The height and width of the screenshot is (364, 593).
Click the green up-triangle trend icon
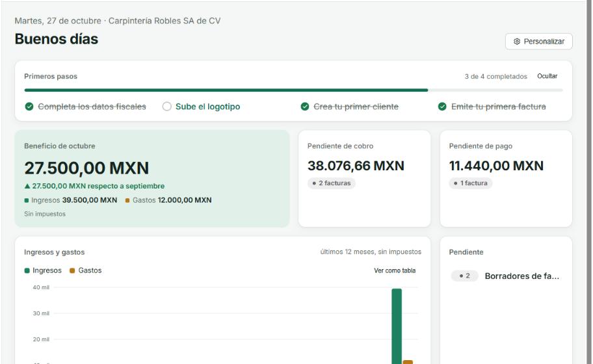click(27, 186)
